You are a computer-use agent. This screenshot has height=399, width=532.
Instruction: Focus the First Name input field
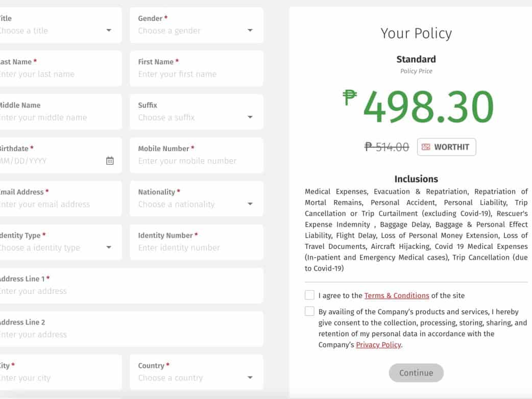[x=197, y=74]
